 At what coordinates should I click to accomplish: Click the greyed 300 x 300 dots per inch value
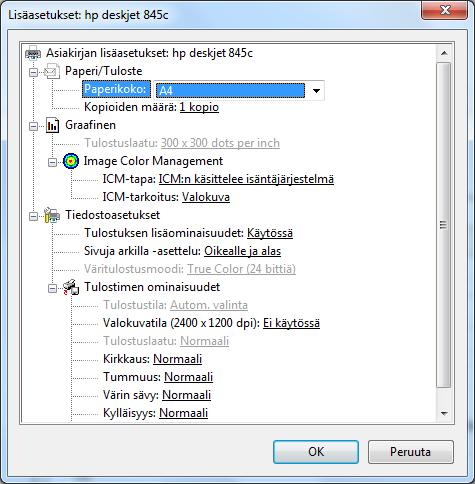pos(220,143)
